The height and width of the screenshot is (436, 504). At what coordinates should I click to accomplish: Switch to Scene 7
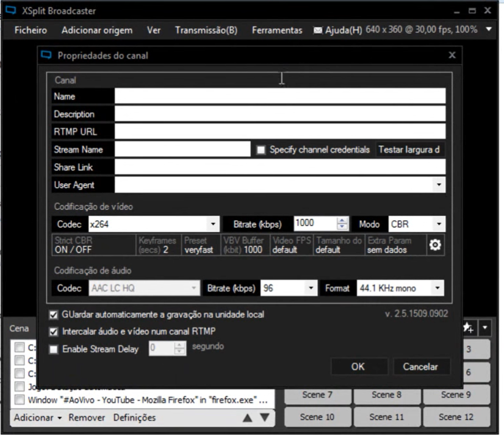317,395
